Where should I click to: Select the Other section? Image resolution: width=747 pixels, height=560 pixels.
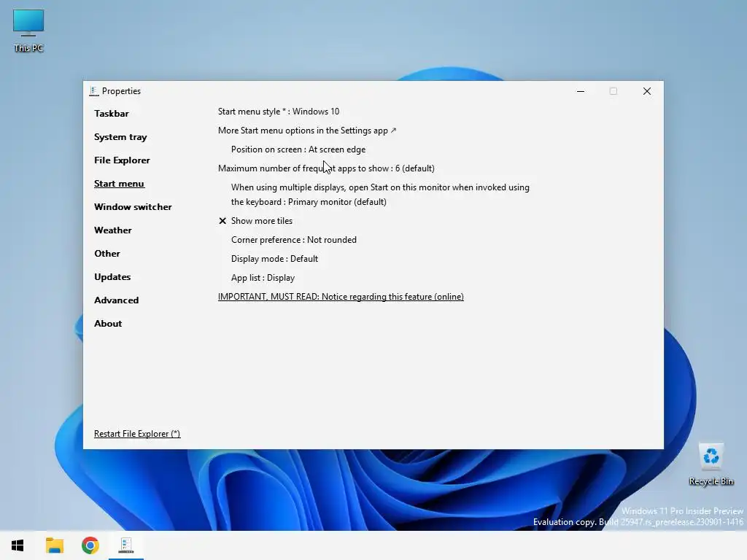click(x=107, y=253)
